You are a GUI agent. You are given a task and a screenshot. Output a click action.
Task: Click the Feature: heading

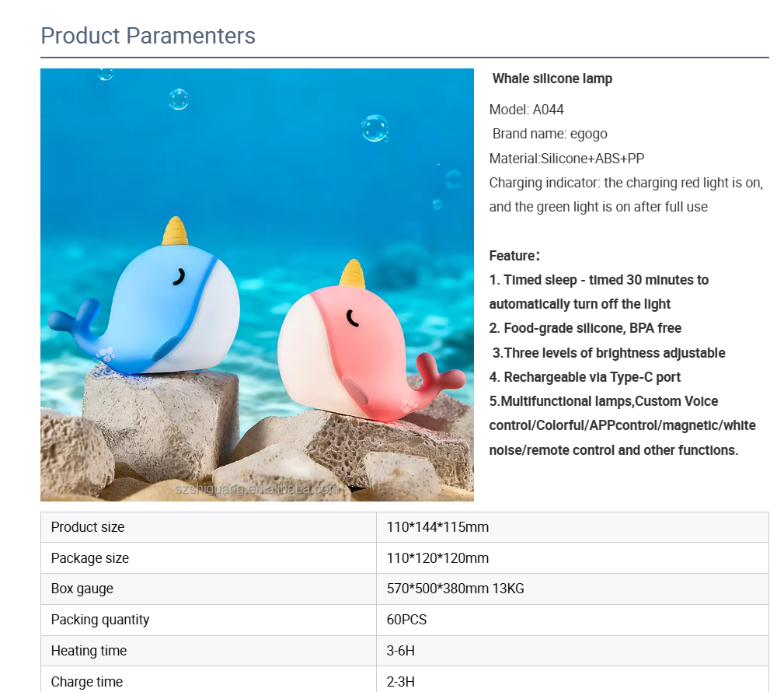514,256
